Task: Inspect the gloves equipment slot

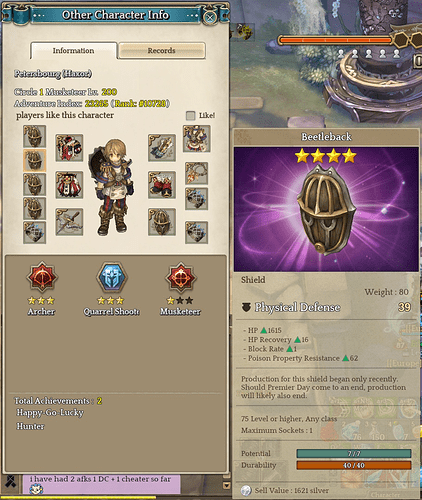Action: click(x=162, y=148)
